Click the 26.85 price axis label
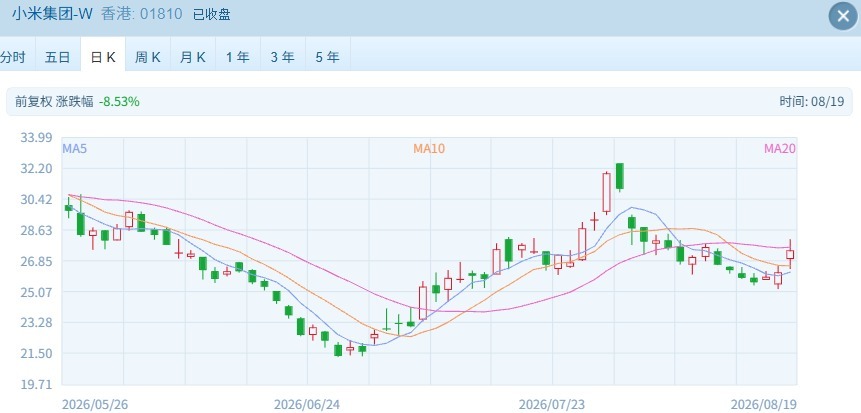 click(36, 261)
